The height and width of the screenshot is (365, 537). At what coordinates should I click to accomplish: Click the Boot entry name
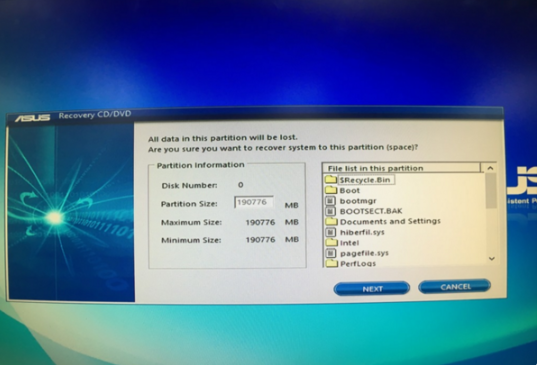pyautogui.click(x=350, y=190)
